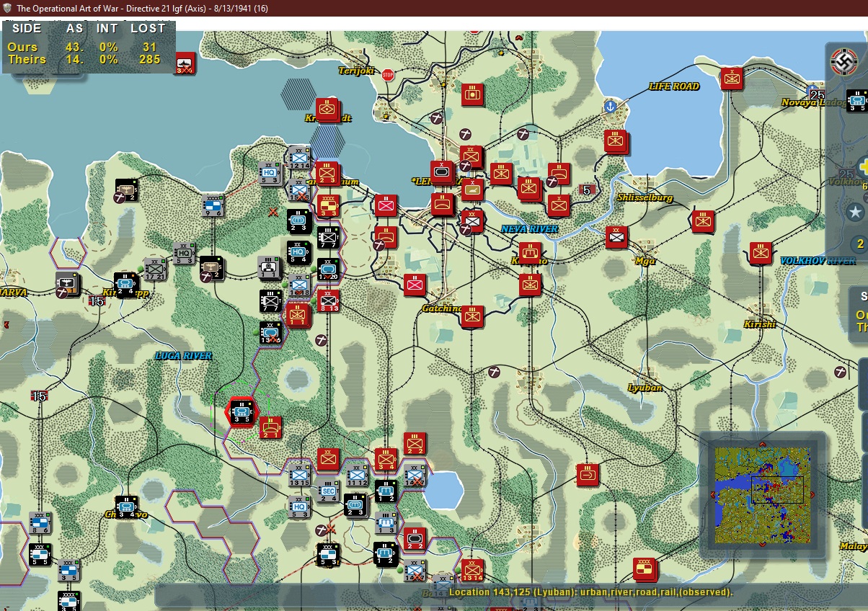Click the app icon in the title bar
Screen dimensions: 868x611
[8, 8]
